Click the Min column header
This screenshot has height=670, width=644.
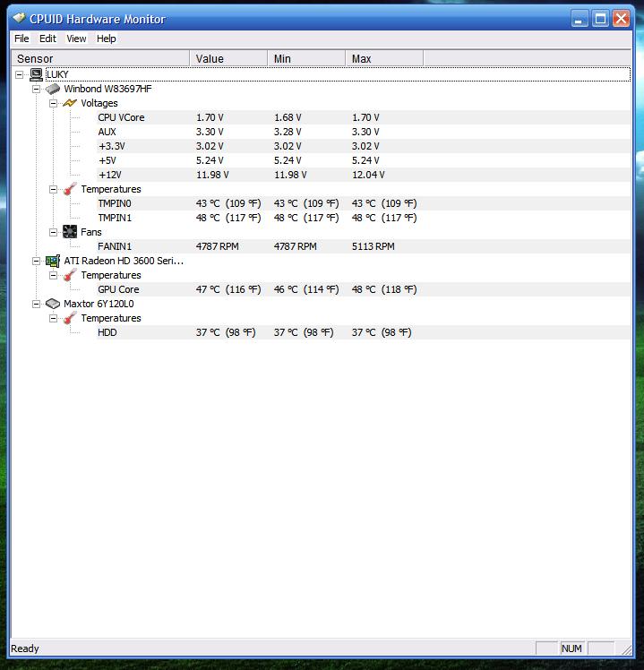(x=306, y=58)
